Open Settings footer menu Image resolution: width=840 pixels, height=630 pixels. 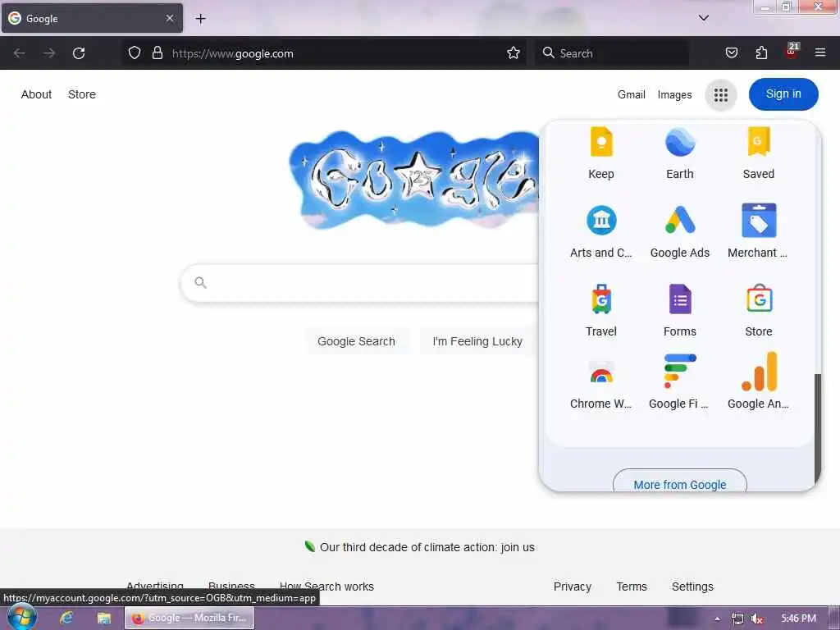[692, 587]
